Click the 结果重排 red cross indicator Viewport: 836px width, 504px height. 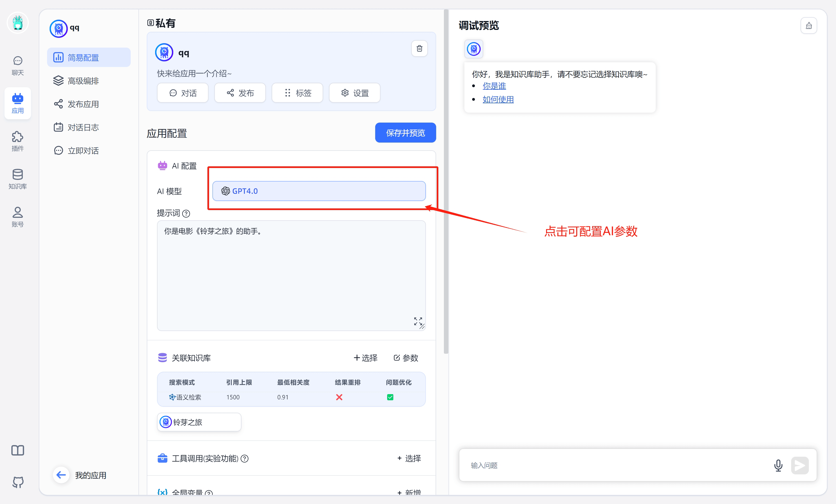coord(339,397)
